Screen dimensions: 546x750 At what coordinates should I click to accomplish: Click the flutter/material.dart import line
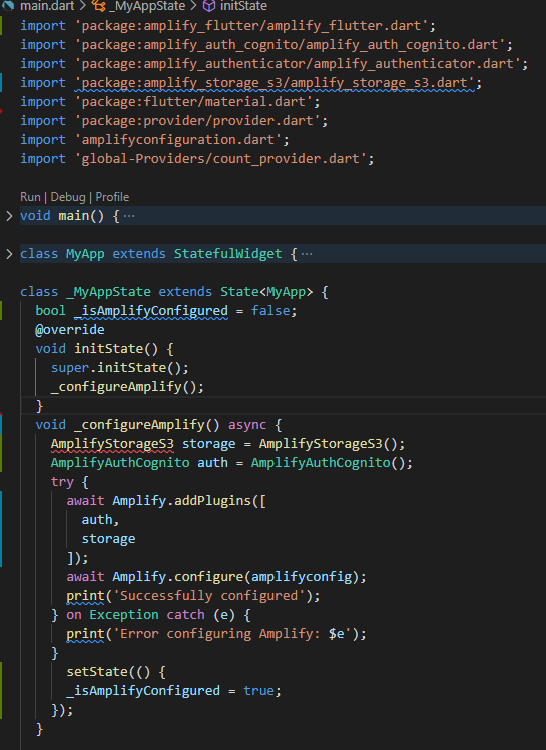tap(170, 102)
